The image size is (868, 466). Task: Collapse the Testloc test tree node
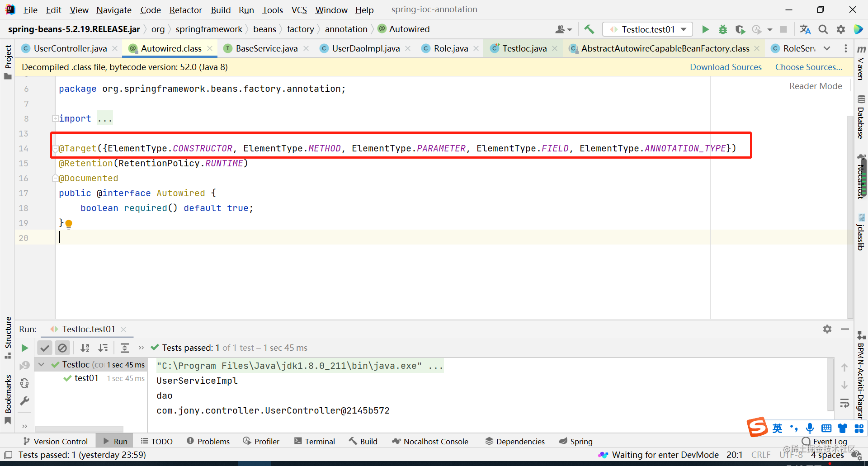[42, 365]
